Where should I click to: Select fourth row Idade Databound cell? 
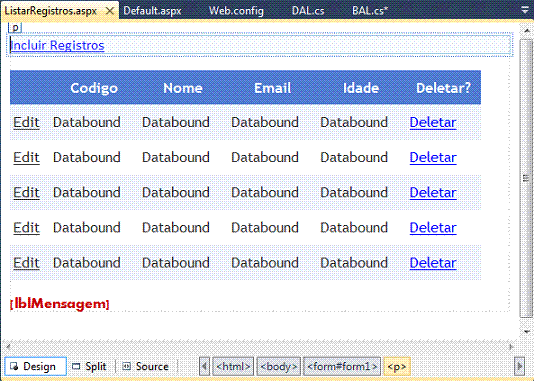point(354,227)
